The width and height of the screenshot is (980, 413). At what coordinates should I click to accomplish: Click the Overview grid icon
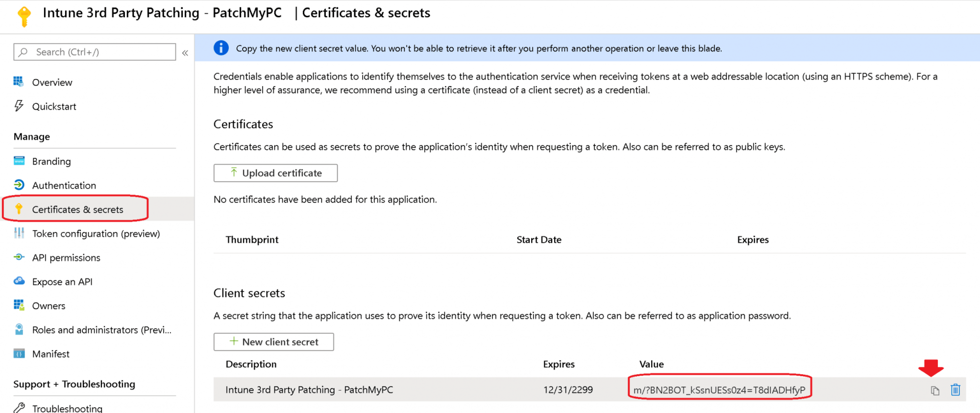click(x=19, y=81)
